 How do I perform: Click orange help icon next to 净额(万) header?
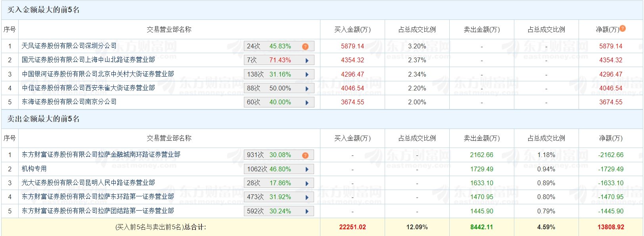pos(623,29)
